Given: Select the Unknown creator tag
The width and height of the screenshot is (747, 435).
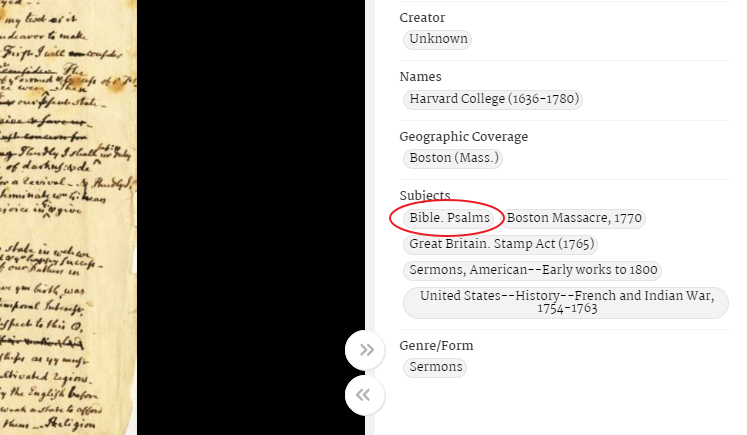Looking at the screenshot, I should click(x=437, y=39).
